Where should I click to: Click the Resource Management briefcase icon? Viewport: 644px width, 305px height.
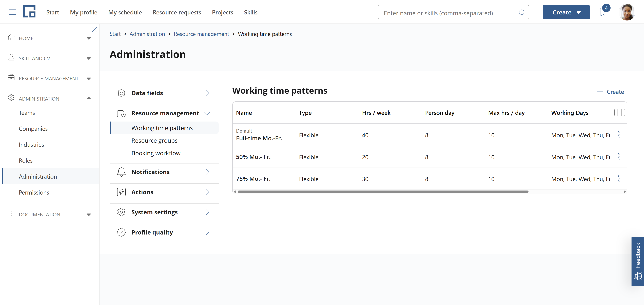pyautogui.click(x=11, y=77)
